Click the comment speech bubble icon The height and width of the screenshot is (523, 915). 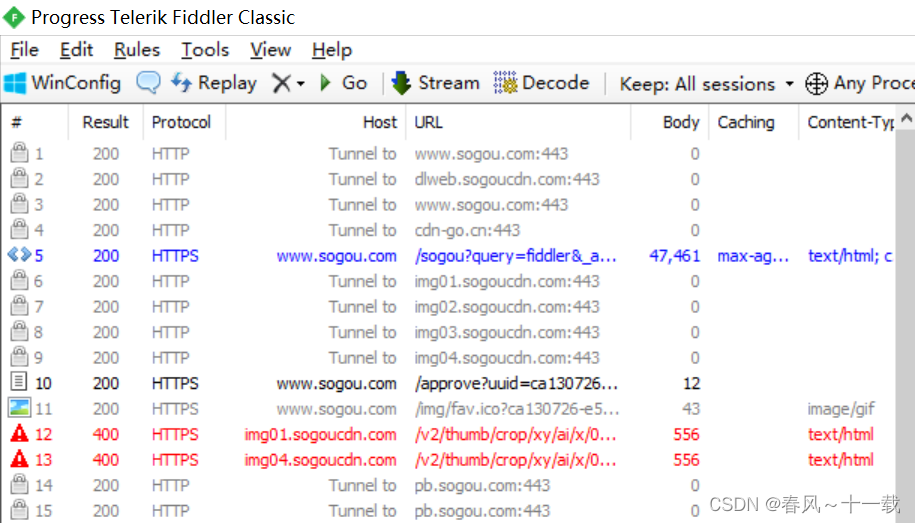click(x=148, y=82)
